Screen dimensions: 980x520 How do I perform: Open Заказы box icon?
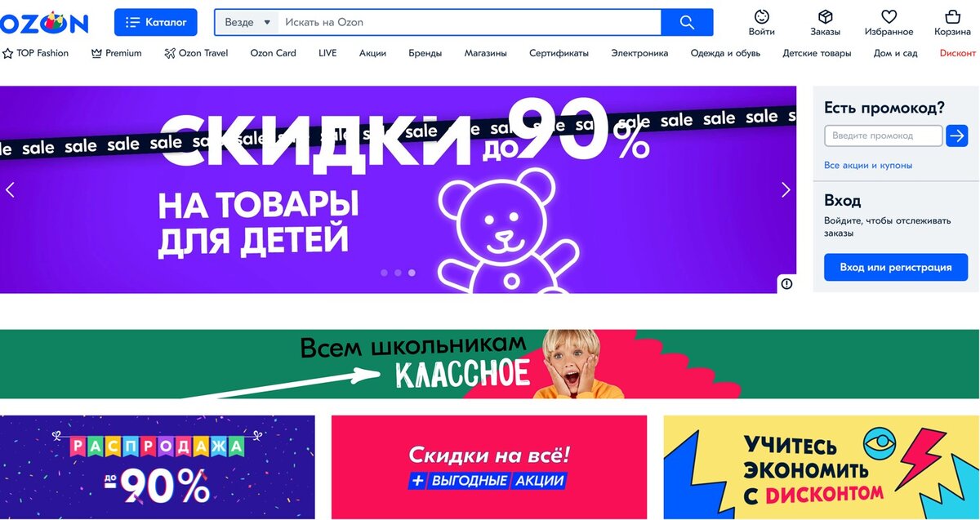(825, 16)
